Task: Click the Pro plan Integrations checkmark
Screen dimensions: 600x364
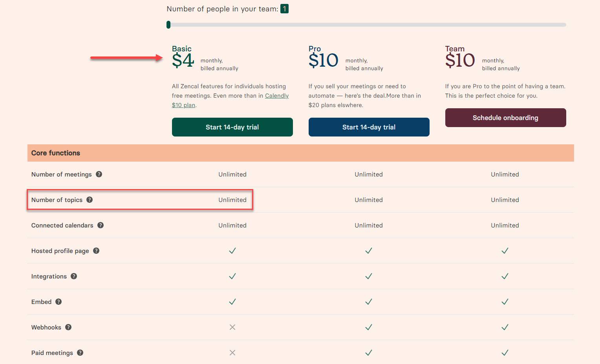Action: click(368, 276)
